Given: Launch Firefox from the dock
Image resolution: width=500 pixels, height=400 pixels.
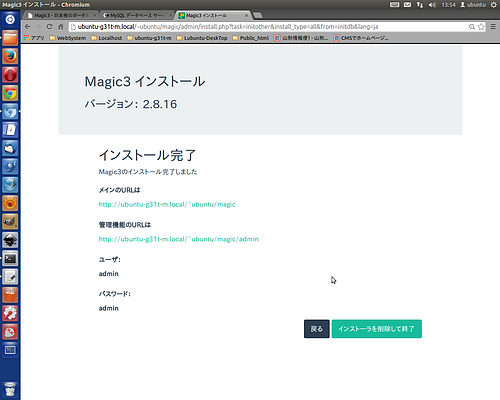Looking at the screenshot, I should pyautogui.click(x=10, y=56).
